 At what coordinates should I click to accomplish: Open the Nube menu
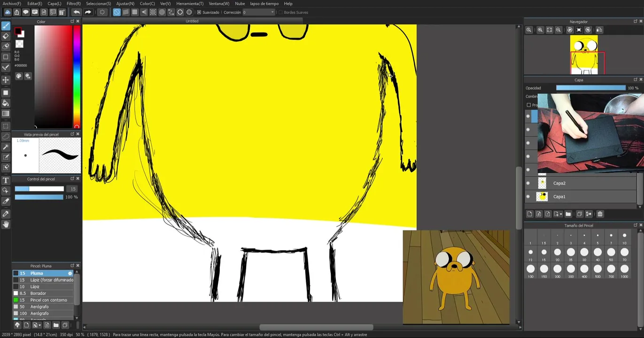pos(240,3)
